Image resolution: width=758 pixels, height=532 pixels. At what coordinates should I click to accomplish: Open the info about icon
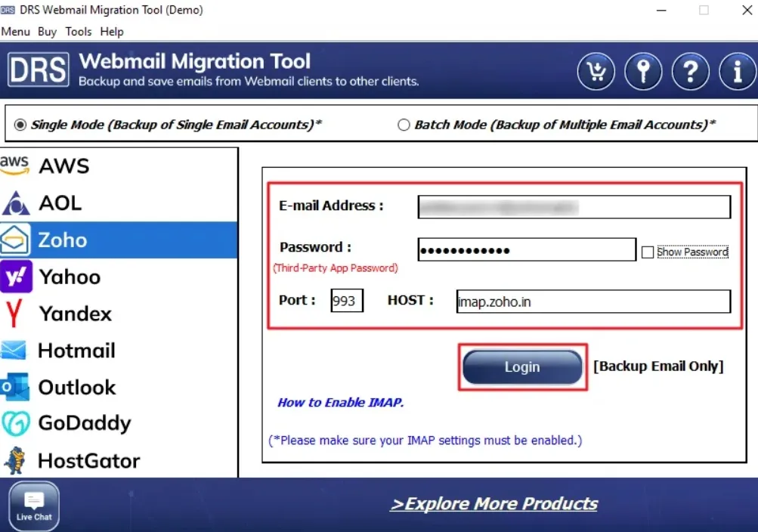(x=737, y=72)
